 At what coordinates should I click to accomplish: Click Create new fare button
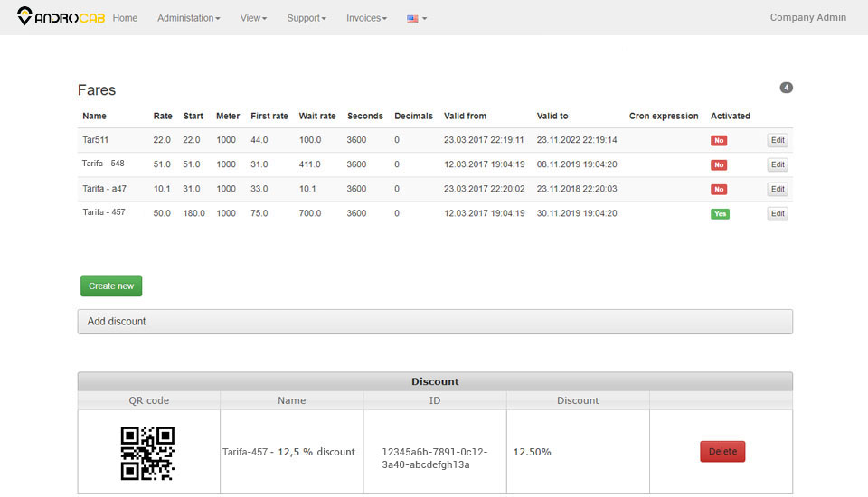click(111, 286)
